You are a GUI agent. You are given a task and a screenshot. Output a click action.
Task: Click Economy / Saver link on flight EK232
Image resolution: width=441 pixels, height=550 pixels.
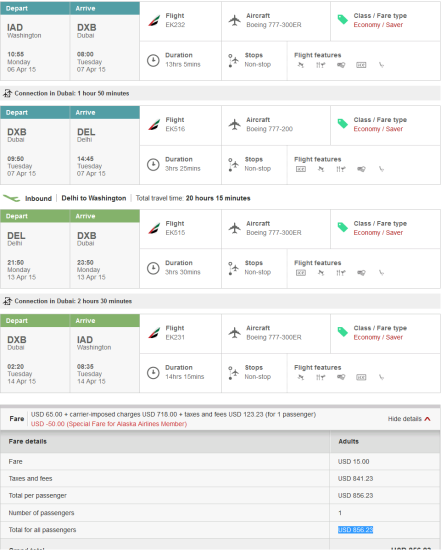pos(378,25)
